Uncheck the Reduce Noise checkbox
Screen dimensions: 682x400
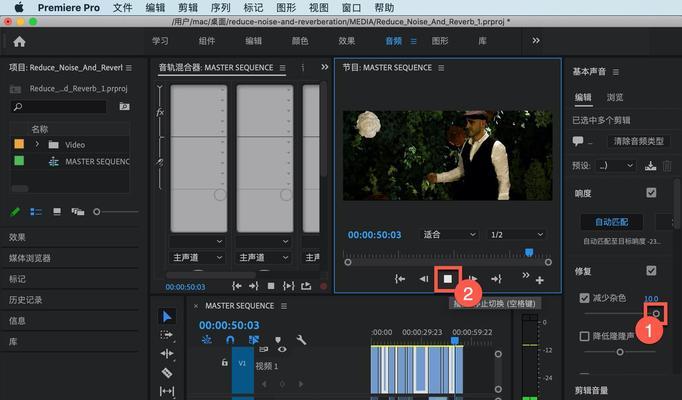tap(585, 298)
